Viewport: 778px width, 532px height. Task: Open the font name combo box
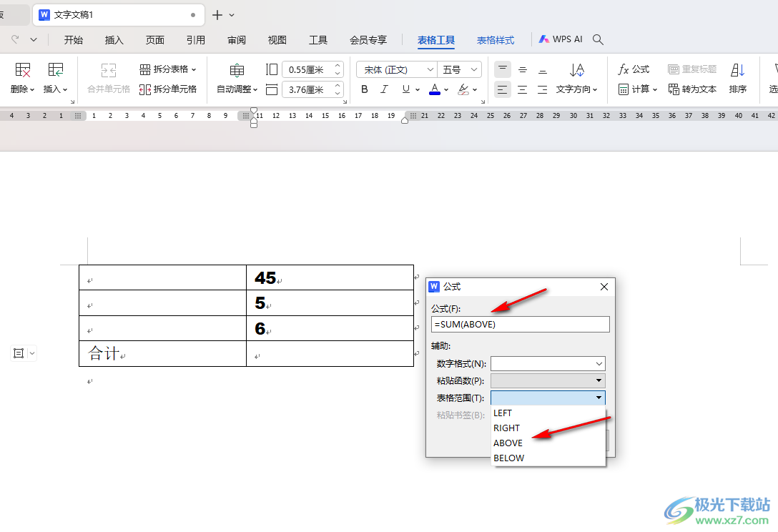coord(396,69)
